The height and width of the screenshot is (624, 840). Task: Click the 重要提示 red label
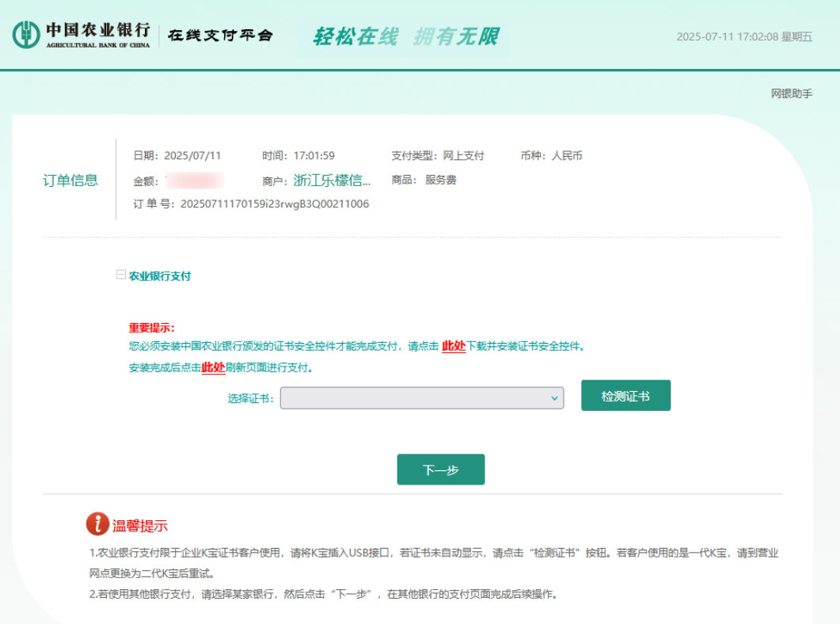point(151,328)
